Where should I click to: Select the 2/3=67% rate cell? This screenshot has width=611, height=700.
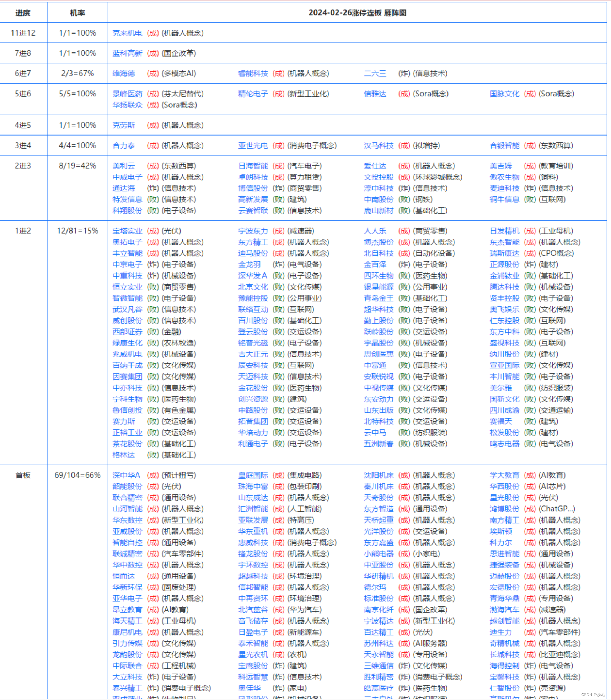[x=77, y=74]
